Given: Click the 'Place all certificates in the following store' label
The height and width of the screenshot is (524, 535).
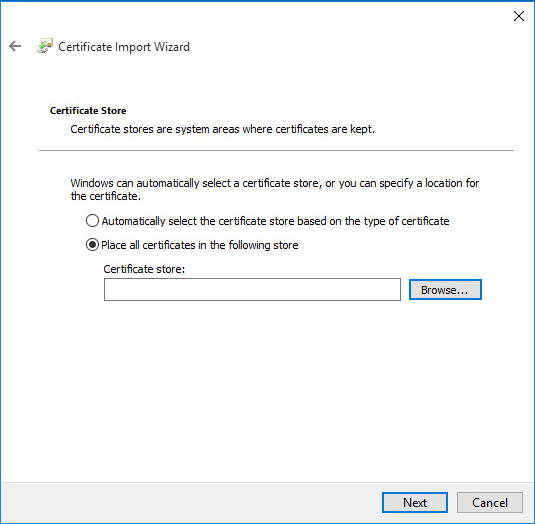Looking at the screenshot, I should point(200,245).
